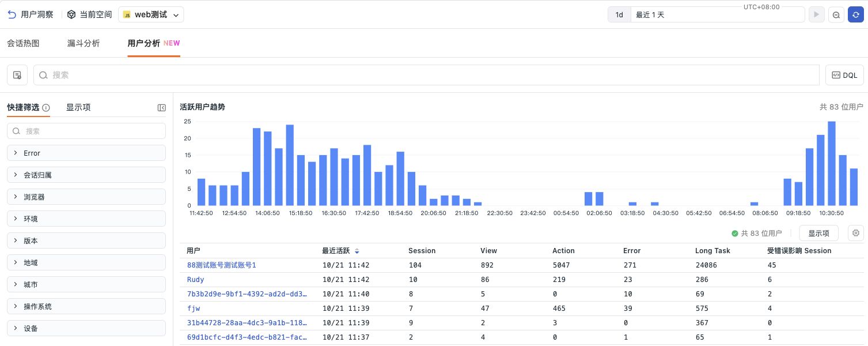868x346 pixels.
Task: Open user 31b44728-28aa-4dc3-9a1b-118…
Action: point(247,323)
